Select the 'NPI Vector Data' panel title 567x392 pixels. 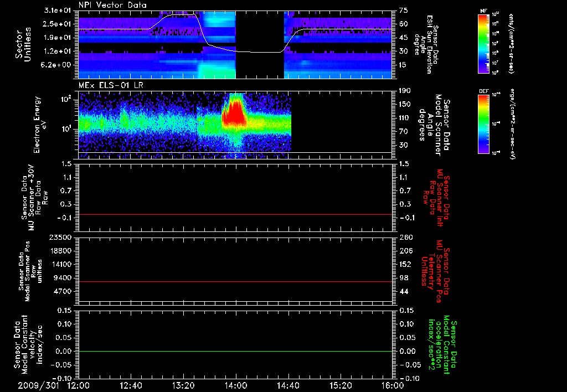(112, 5)
